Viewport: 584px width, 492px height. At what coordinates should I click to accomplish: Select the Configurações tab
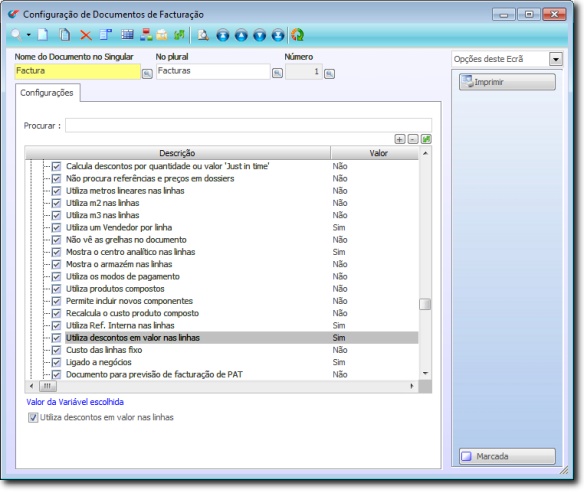(x=47, y=93)
